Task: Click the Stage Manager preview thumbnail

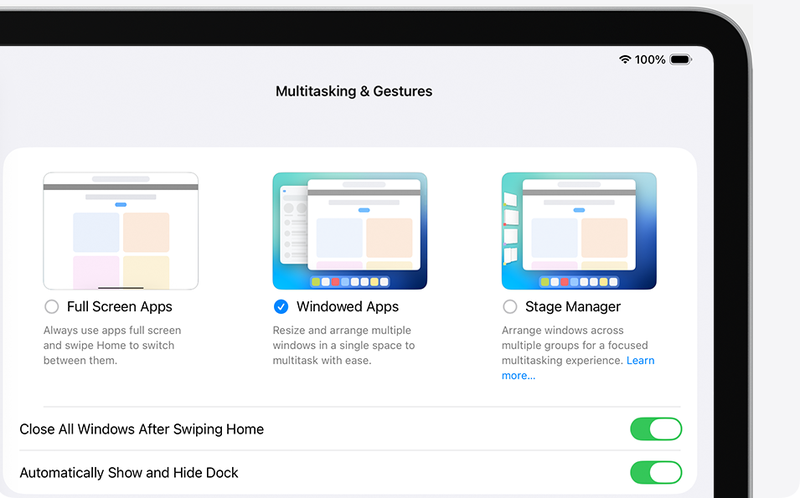Action: 579,231
